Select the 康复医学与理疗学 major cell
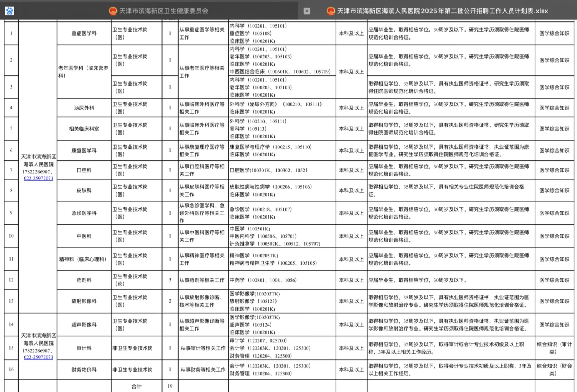 click(x=282, y=151)
